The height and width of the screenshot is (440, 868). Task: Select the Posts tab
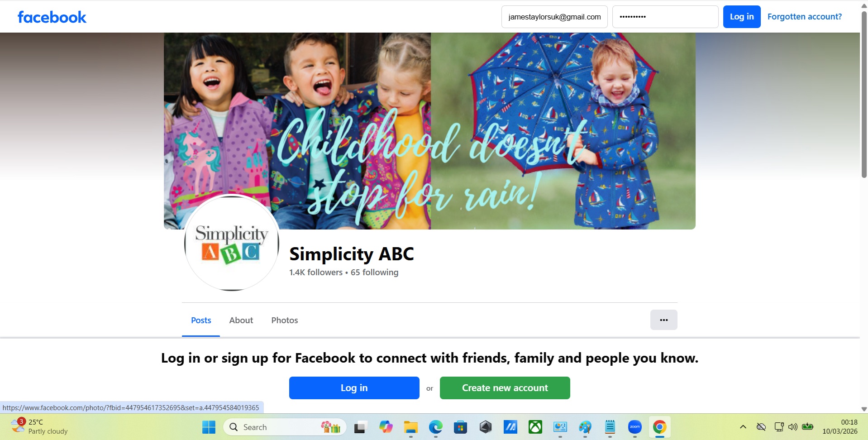click(x=201, y=320)
